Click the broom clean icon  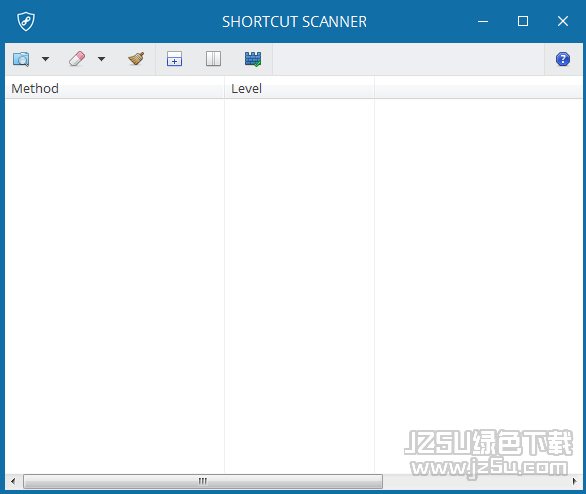(x=136, y=59)
